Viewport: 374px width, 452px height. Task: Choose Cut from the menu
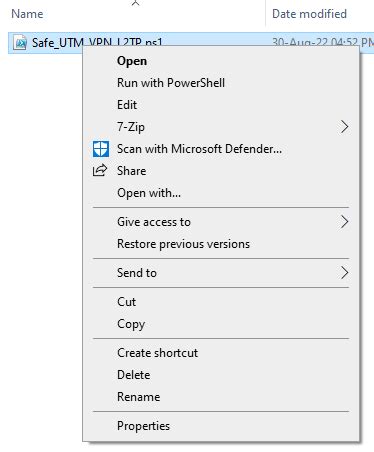(x=126, y=302)
